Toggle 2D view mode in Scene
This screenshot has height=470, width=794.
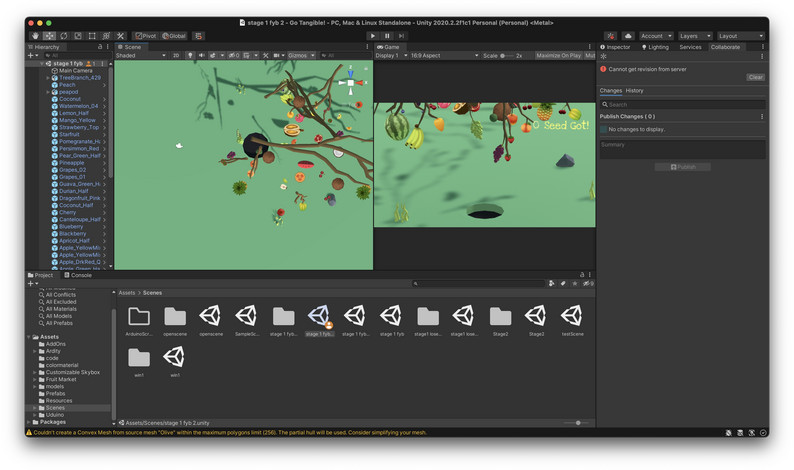coord(176,56)
